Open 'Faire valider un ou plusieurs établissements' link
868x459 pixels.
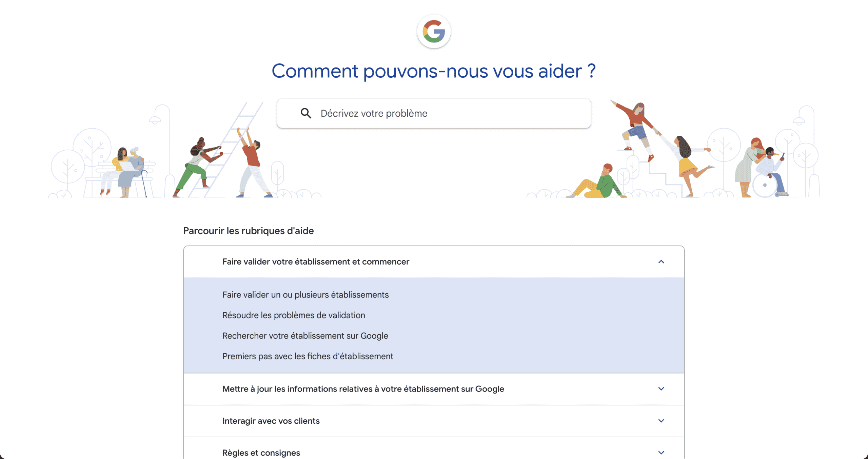[x=305, y=295]
